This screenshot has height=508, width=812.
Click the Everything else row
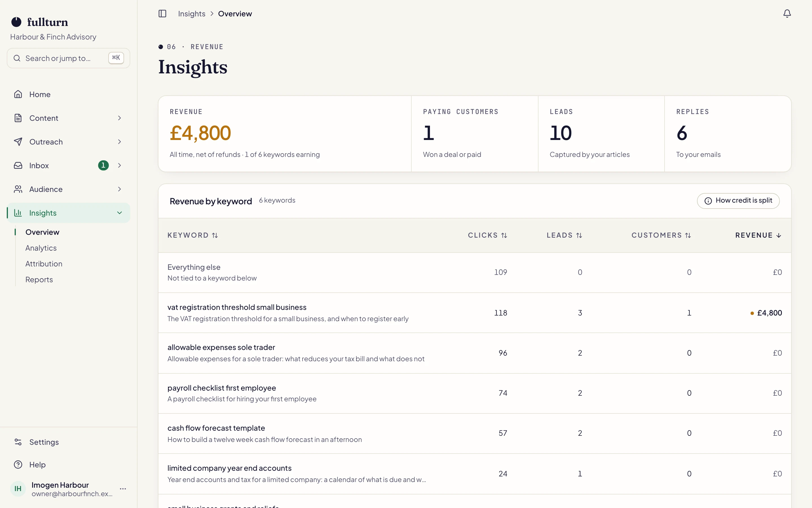(x=475, y=272)
